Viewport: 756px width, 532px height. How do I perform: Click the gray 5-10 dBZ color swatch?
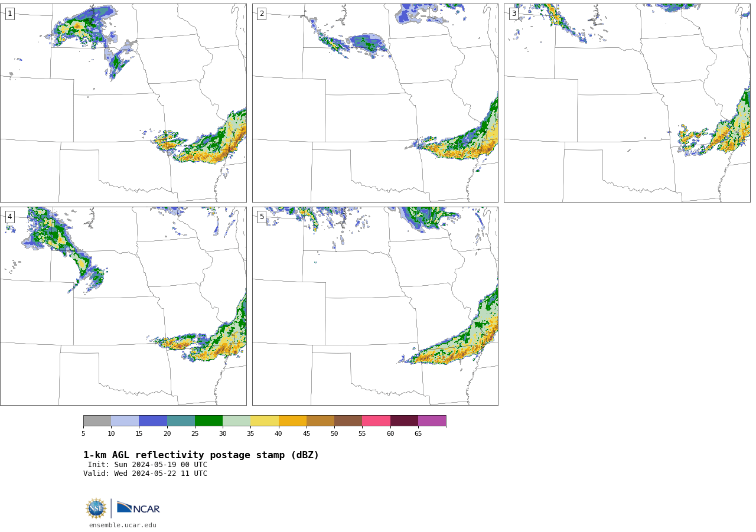97,420
